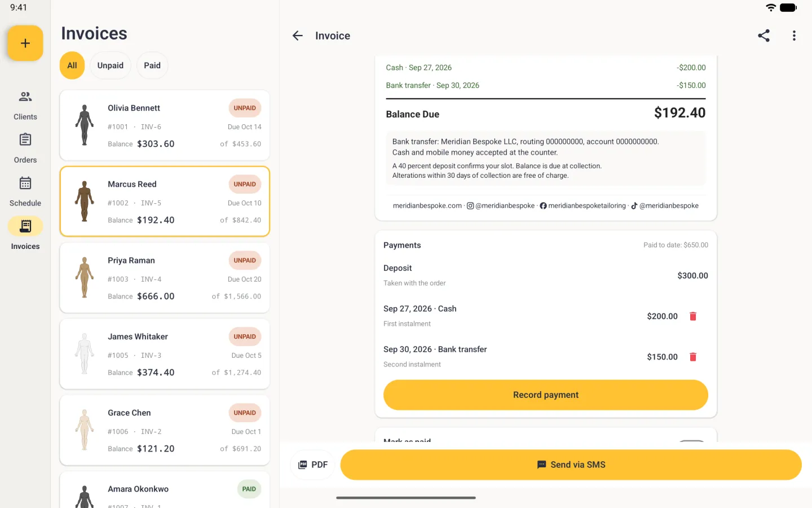812x508 pixels.
Task: Tap Olivia Bennett's body figure avatar
Action: tap(85, 125)
